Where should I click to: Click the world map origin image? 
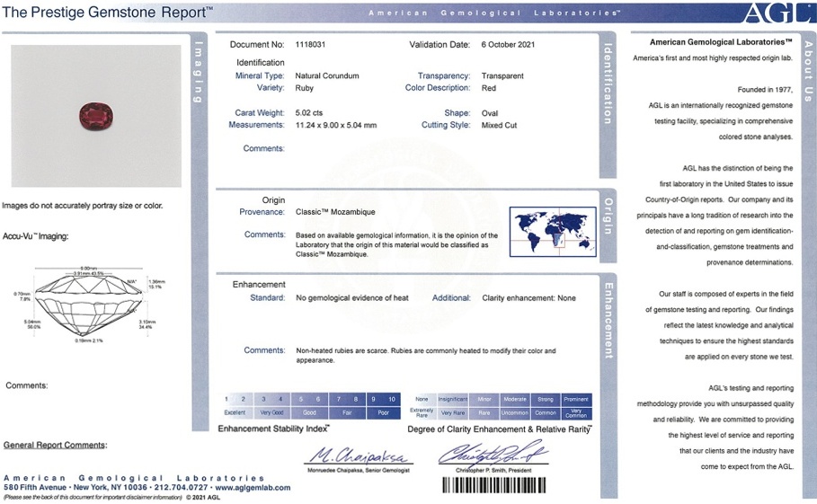tap(553, 232)
